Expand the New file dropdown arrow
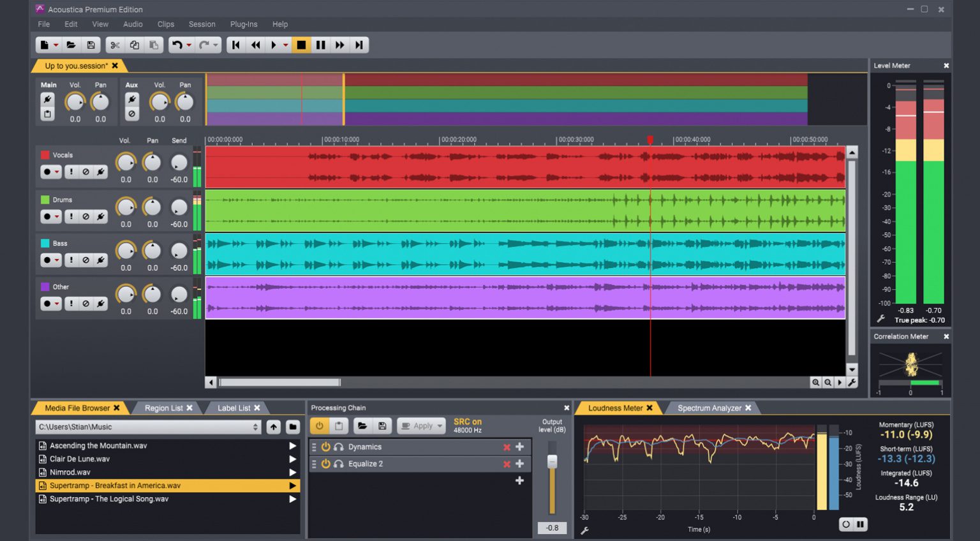The height and width of the screenshot is (541, 980). pyautogui.click(x=56, y=45)
